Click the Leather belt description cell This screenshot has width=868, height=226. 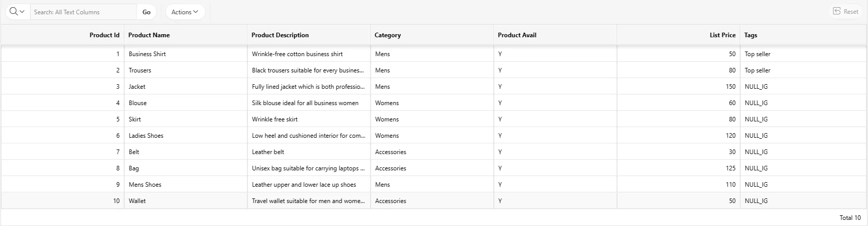point(309,152)
